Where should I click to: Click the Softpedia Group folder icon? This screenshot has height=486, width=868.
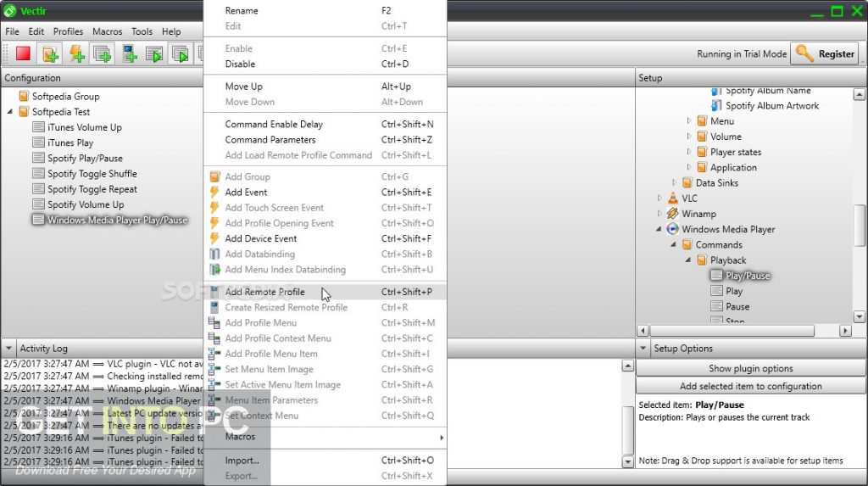tap(24, 96)
